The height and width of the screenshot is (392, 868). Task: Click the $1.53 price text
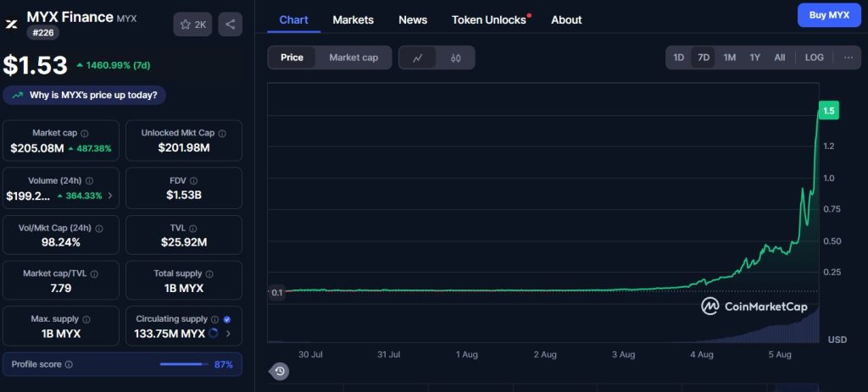click(x=35, y=65)
